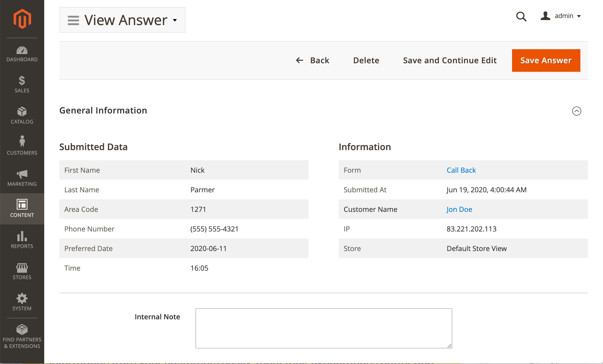The height and width of the screenshot is (364, 603).
Task: Click the Delete button
Action: click(x=366, y=60)
